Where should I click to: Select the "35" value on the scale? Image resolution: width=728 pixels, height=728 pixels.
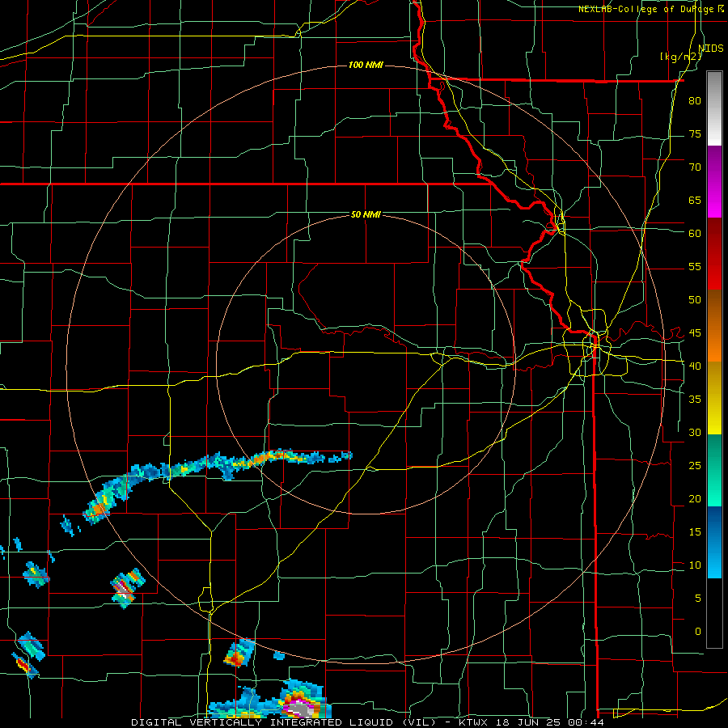pos(695,400)
